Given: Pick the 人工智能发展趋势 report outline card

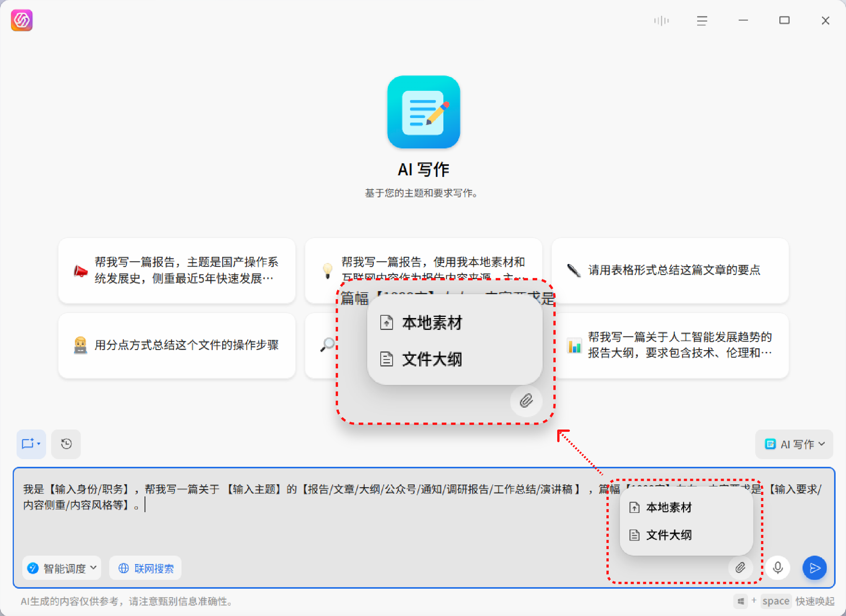Looking at the screenshot, I should point(670,345).
